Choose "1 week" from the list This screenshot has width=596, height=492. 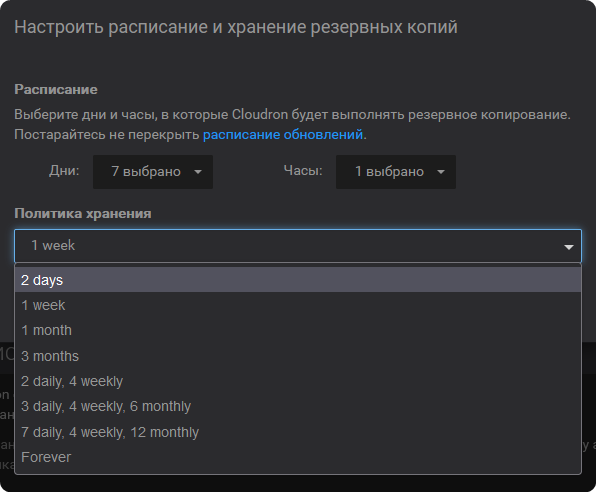coord(298,305)
